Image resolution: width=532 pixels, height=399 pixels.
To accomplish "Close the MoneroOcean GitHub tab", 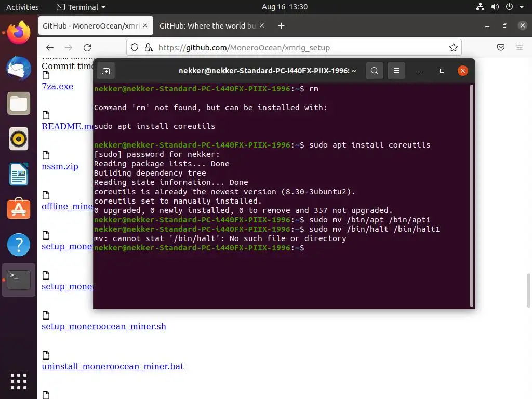I will [145, 25].
